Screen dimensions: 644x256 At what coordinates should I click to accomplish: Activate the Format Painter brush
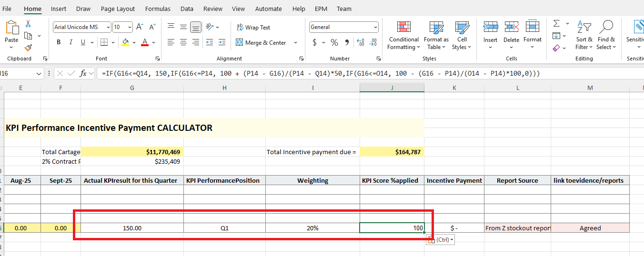[28, 48]
